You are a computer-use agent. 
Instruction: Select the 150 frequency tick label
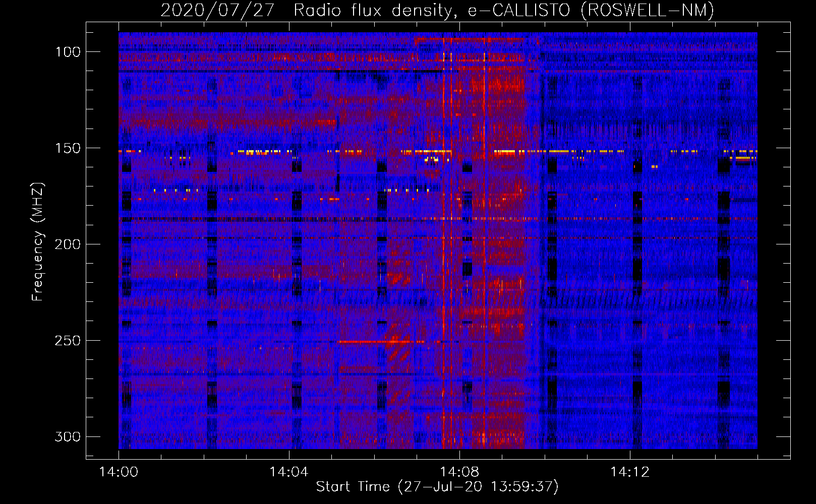point(68,148)
